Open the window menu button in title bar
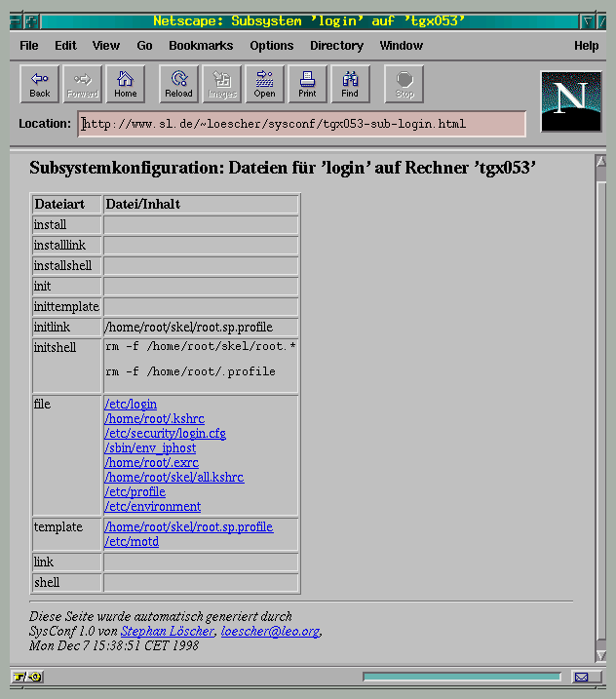This screenshot has width=616, height=699. pyautogui.click(x=16, y=20)
